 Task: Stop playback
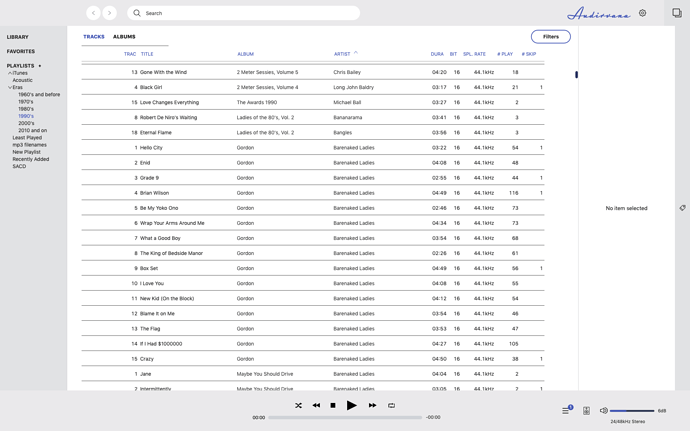click(333, 405)
